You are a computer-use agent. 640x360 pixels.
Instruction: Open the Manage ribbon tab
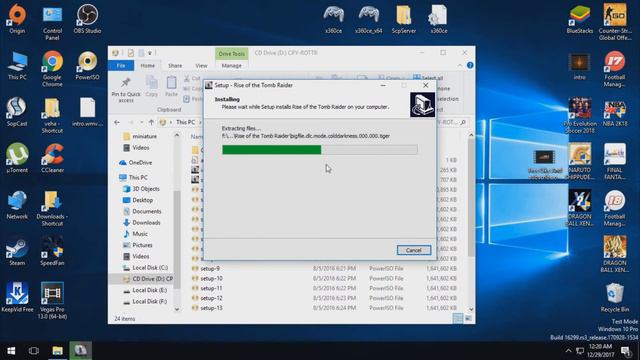[x=231, y=65]
